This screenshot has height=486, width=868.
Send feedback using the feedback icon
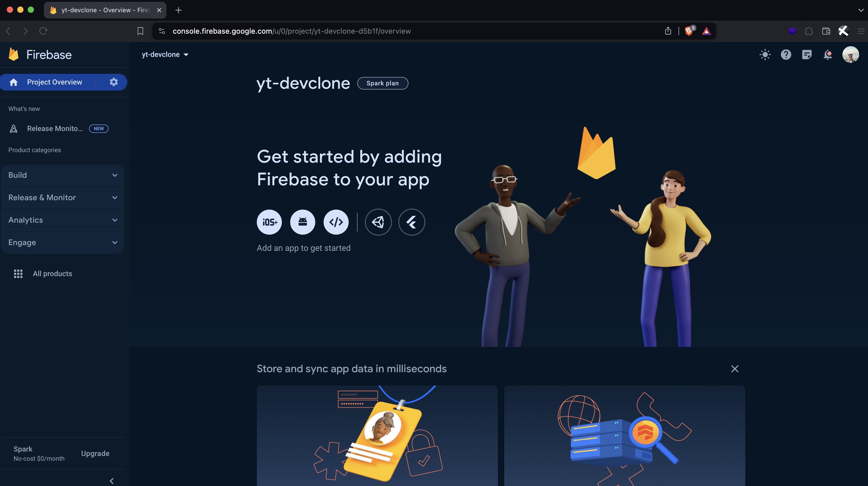point(807,55)
